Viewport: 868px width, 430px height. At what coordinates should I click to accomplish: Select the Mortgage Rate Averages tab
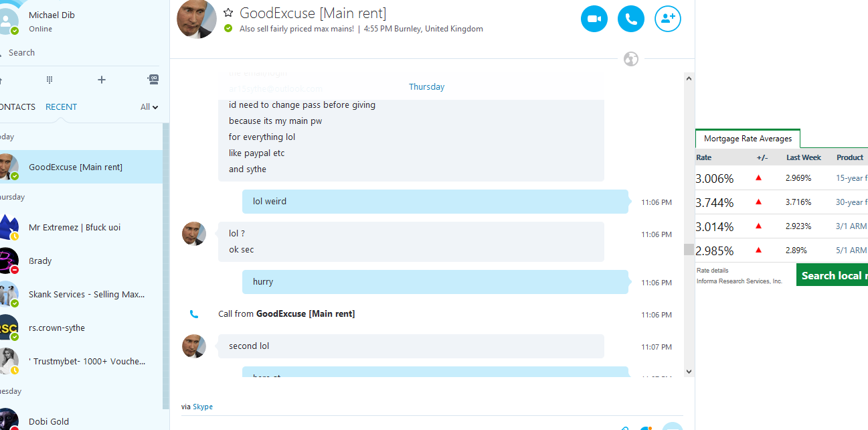[748, 139]
